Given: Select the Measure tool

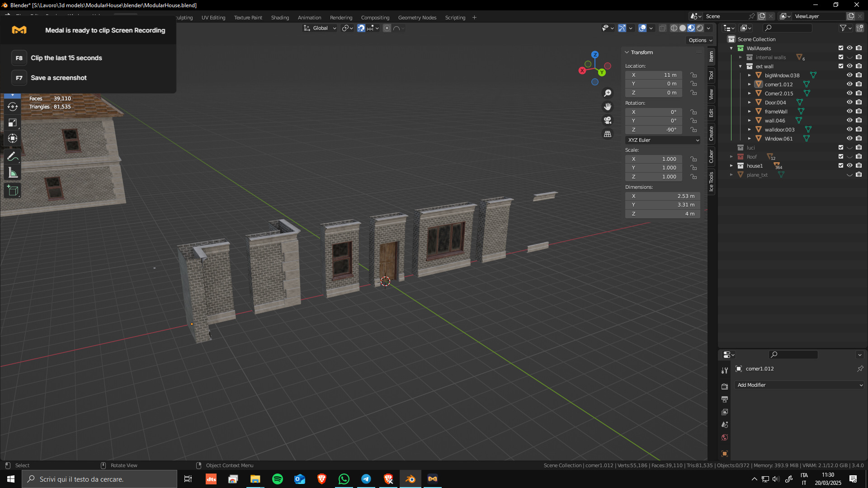Looking at the screenshot, I should [x=13, y=173].
